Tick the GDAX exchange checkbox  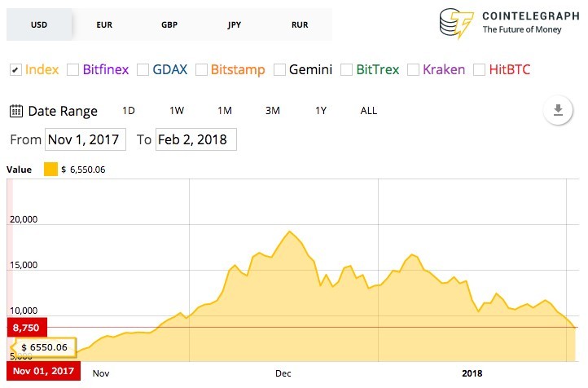143,70
